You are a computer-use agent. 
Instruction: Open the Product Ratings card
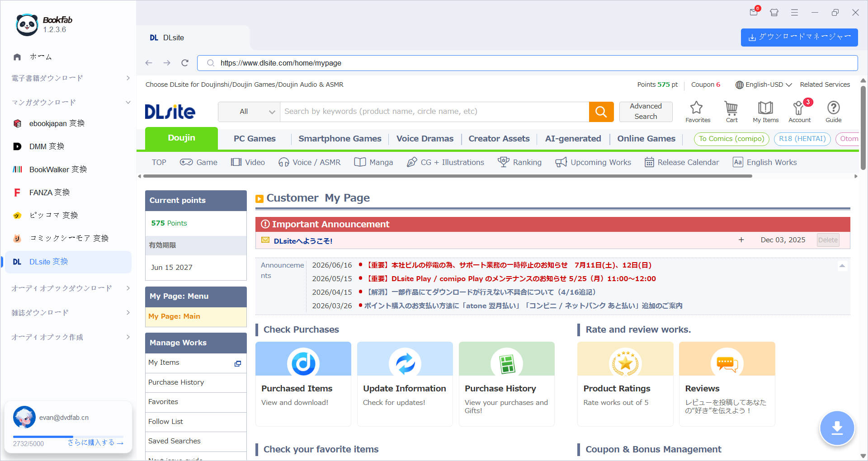(625, 384)
